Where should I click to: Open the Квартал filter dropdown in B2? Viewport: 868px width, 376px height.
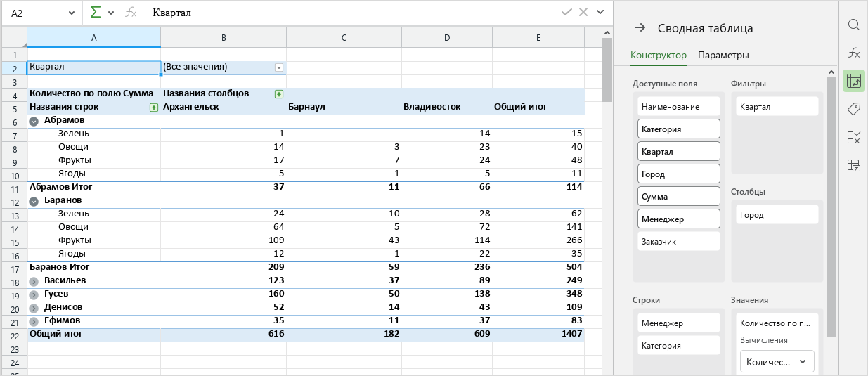[x=279, y=67]
